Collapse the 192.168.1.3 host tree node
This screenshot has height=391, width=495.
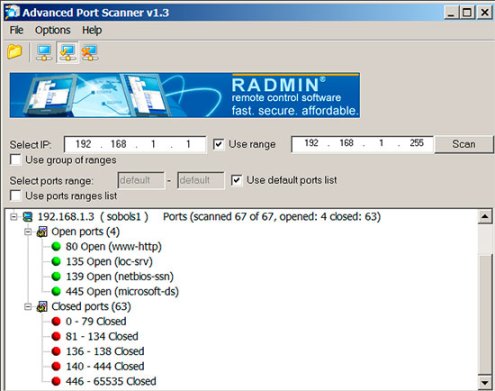(13, 217)
